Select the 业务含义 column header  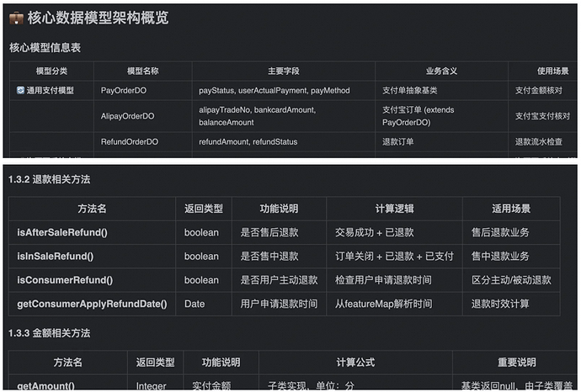[x=441, y=72]
